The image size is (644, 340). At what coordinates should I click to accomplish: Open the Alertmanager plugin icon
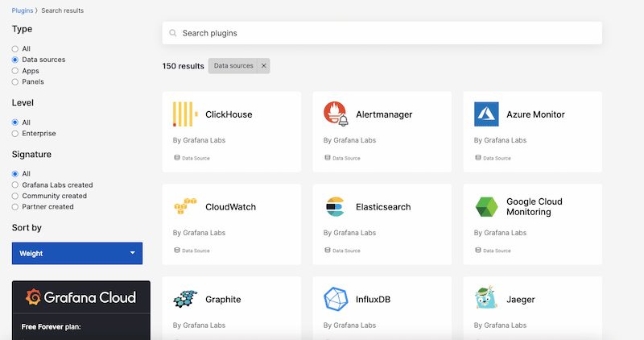click(336, 114)
